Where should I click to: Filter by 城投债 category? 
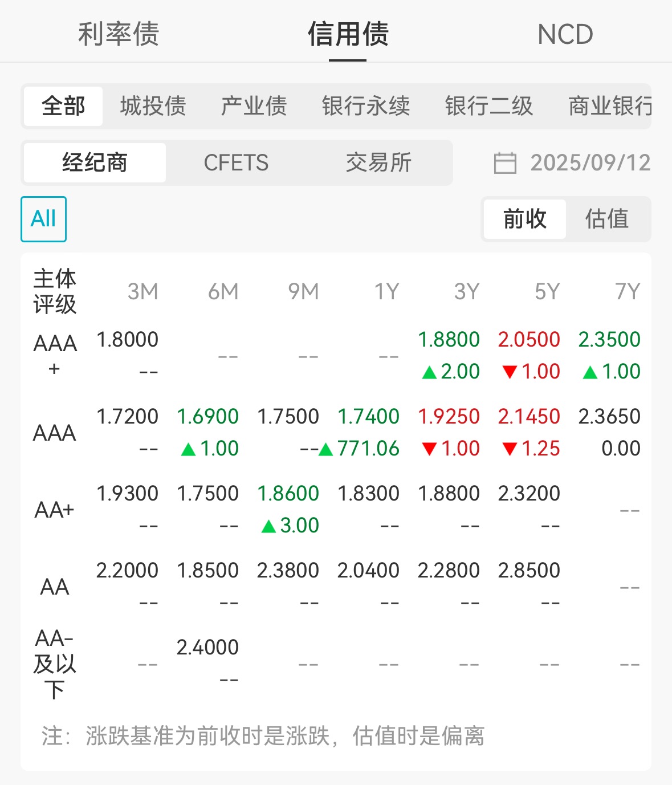tap(153, 106)
